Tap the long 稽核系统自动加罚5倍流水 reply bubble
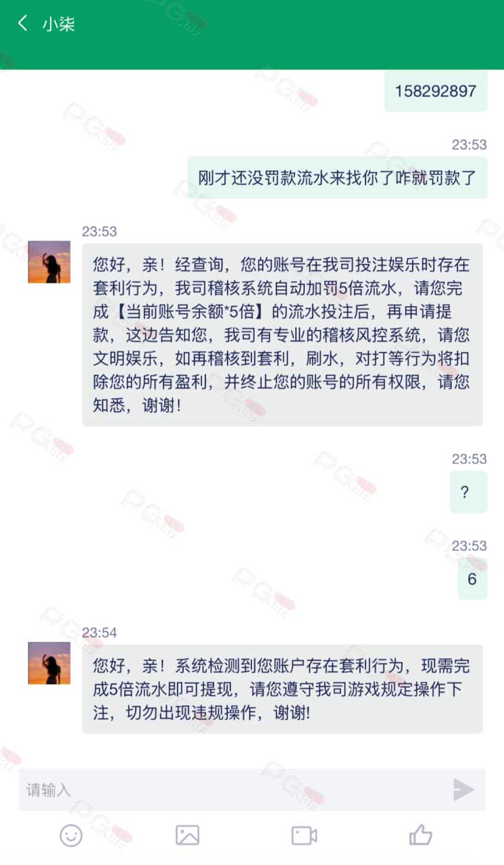 click(x=282, y=335)
